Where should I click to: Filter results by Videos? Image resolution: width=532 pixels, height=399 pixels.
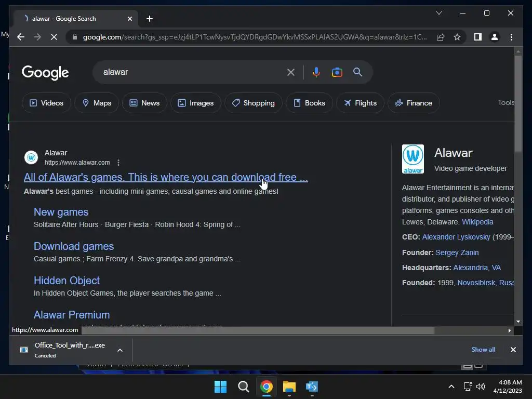coord(46,103)
